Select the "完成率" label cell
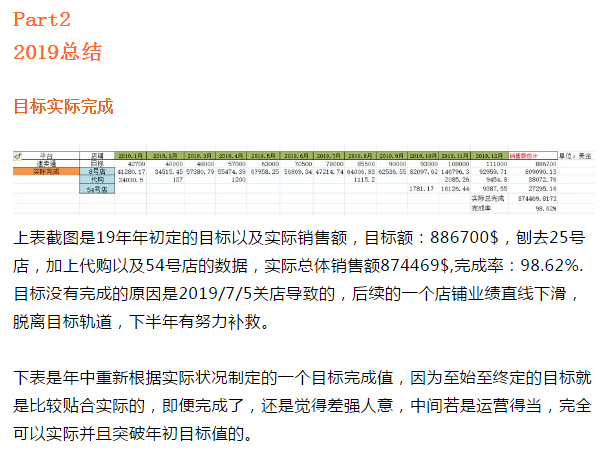Screen dimensions: 611x454 coord(485,208)
